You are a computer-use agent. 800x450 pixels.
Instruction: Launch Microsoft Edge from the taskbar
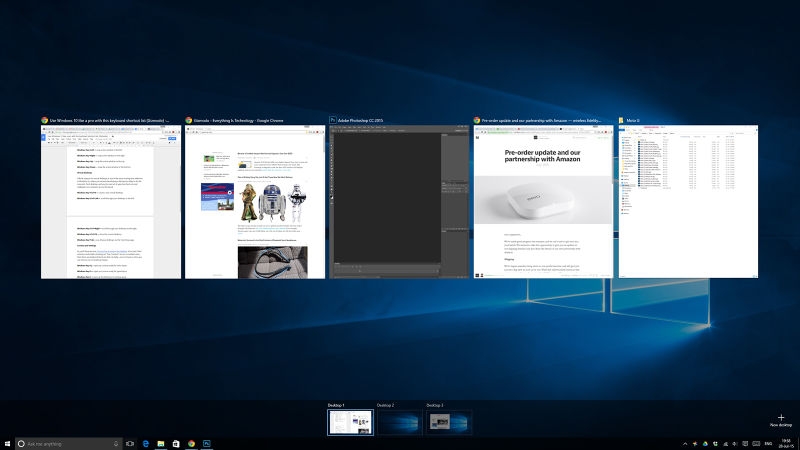pos(146,442)
